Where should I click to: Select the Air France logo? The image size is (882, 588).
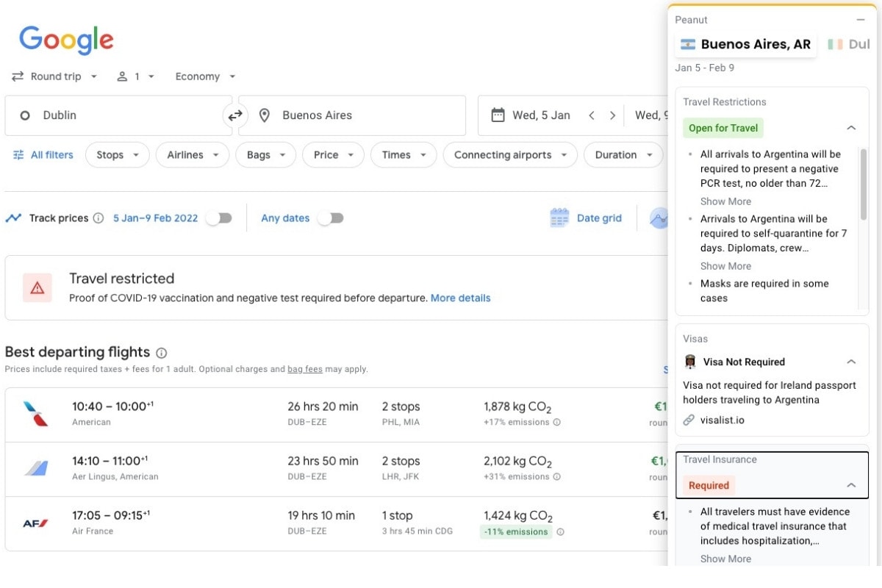pyautogui.click(x=35, y=523)
